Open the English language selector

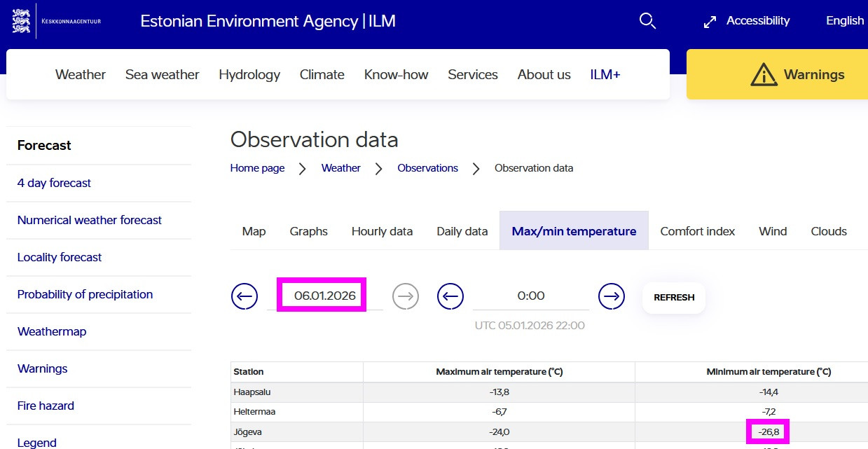click(x=844, y=21)
